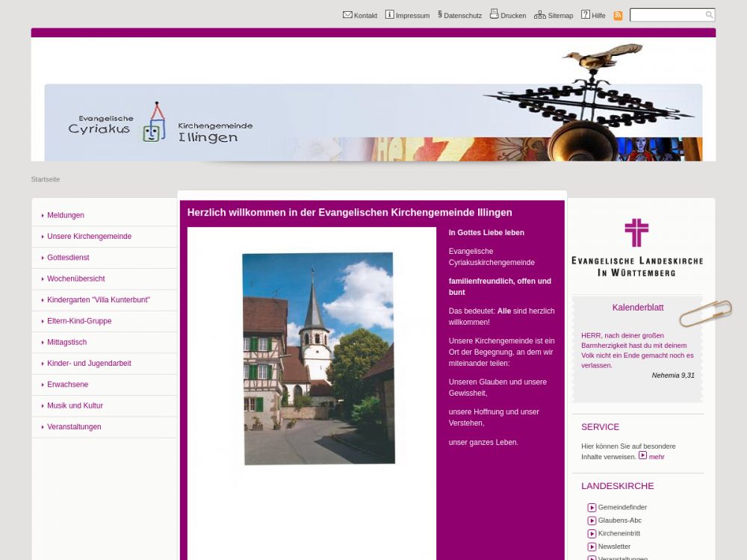Viewport: 747px width, 560px height.
Task: Open the Glaubens-Abc link
Action: tap(619, 520)
